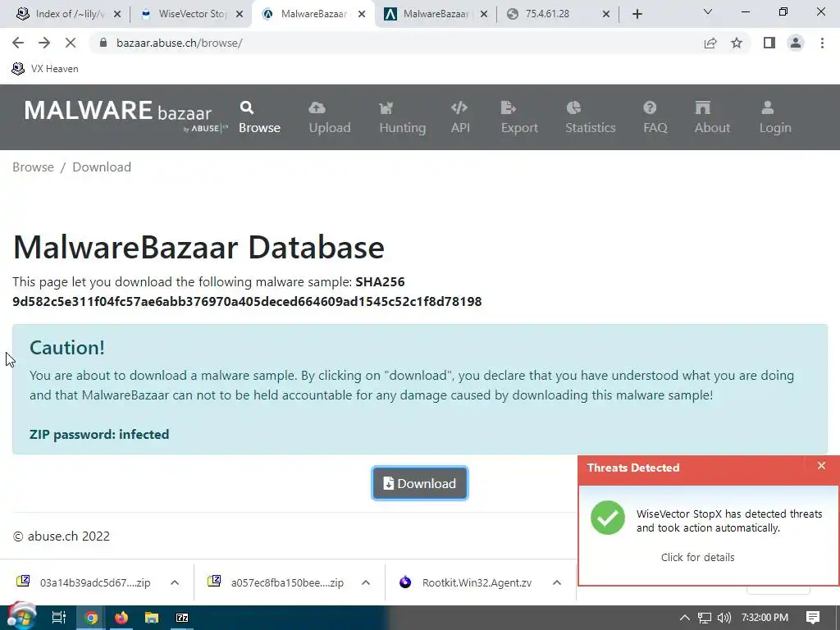Open Login in site navigation
The width and height of the screenshot is (840, 630).
pos(774,116)
